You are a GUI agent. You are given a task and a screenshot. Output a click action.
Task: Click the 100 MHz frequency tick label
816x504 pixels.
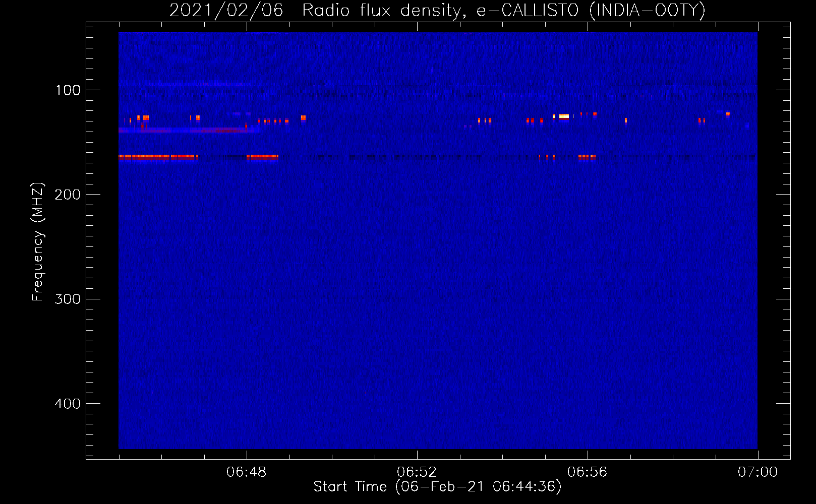pyautogui.click(x=68, y=90)
